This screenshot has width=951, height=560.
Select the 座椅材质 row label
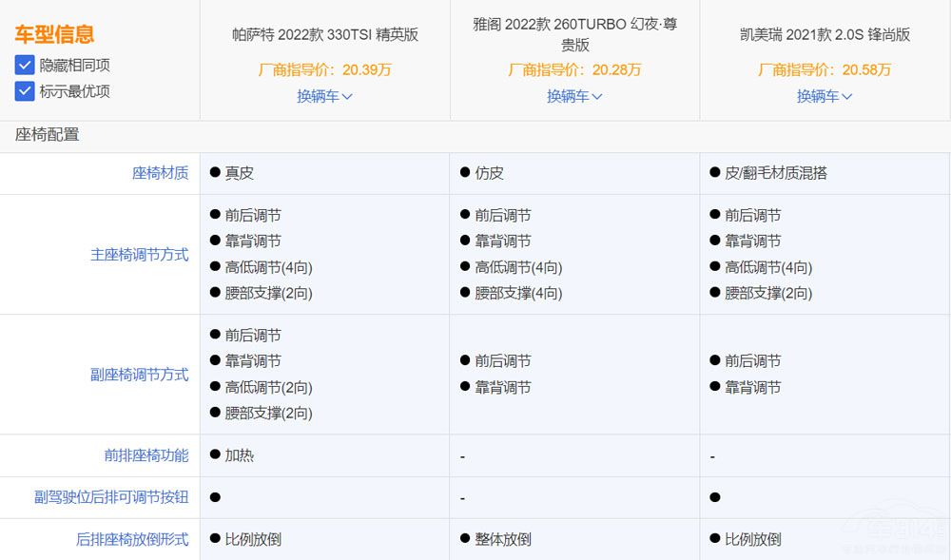(162, 173)
